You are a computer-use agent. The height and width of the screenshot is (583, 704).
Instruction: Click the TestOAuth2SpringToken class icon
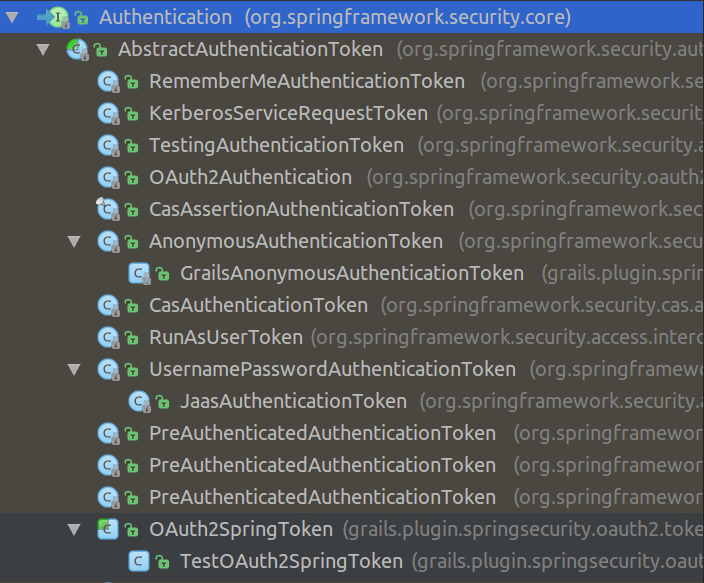pos(139,561)
